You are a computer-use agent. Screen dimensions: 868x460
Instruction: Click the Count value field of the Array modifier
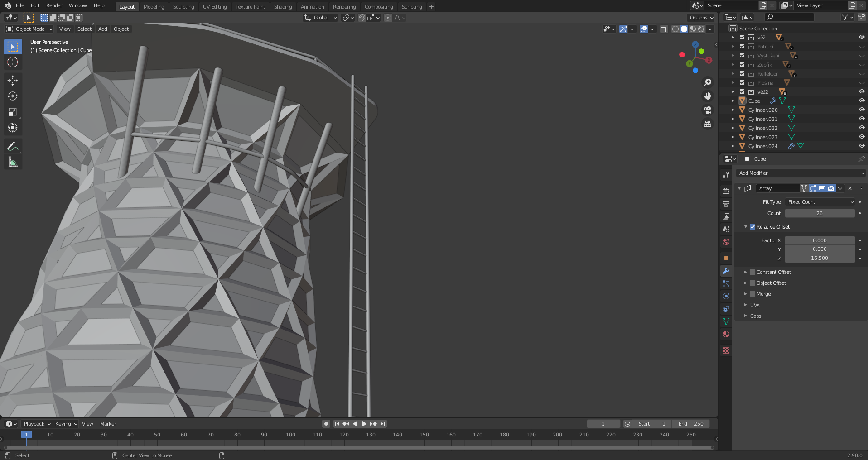[820, 213]
